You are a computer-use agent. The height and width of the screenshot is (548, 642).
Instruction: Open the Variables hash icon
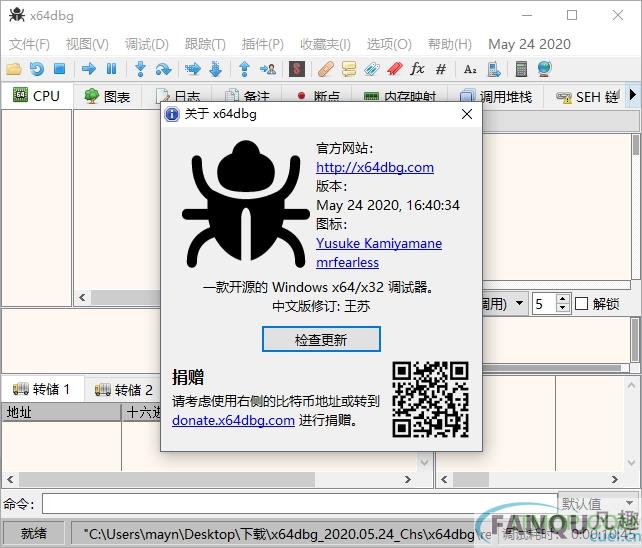tap(441, 69)
